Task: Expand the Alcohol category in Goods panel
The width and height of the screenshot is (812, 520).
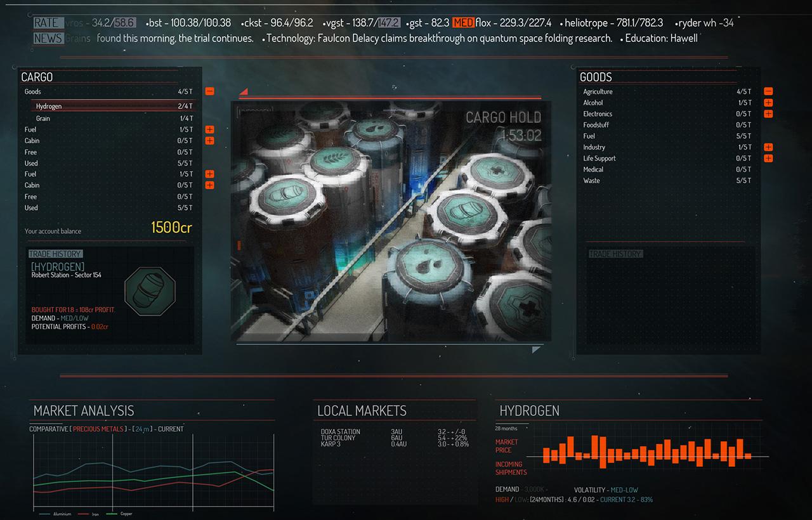Action: click(x=768, y=103)
